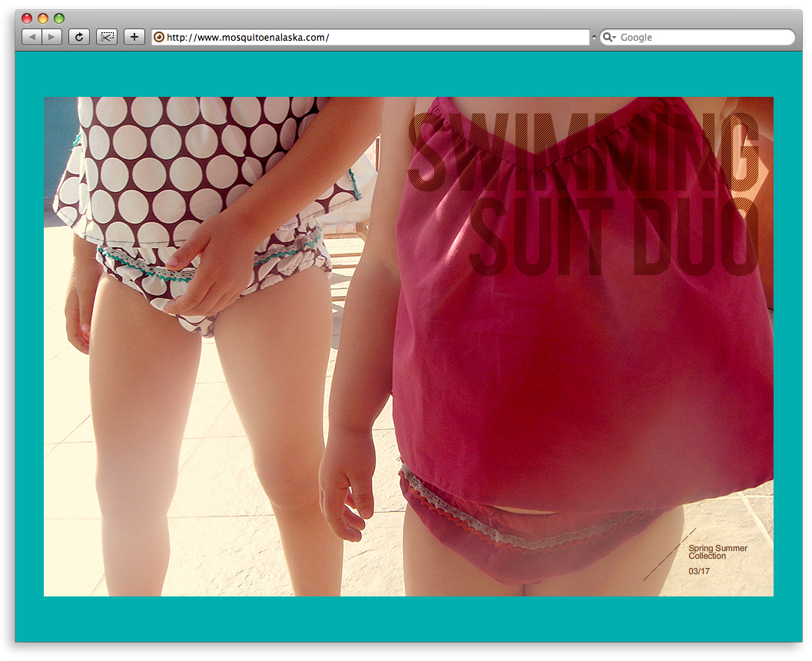Click the teal page background border
Viewport: 812px width, 661px height.
pyautogui.click(x=407, y=75)
